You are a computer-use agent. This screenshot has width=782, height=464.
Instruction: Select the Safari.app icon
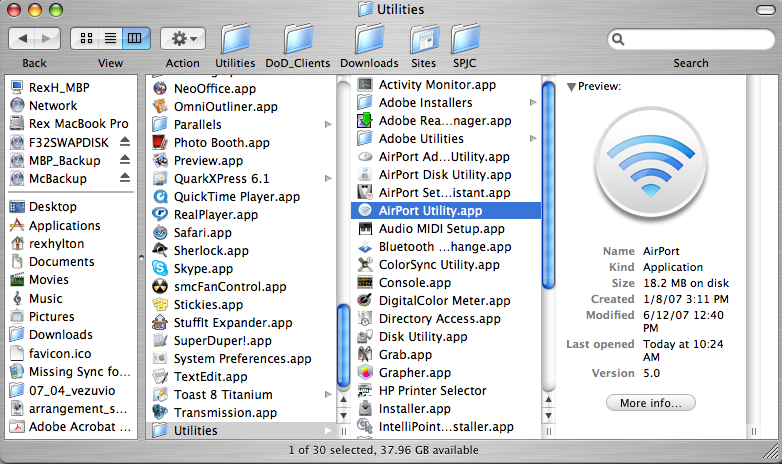tap(160, 232)
